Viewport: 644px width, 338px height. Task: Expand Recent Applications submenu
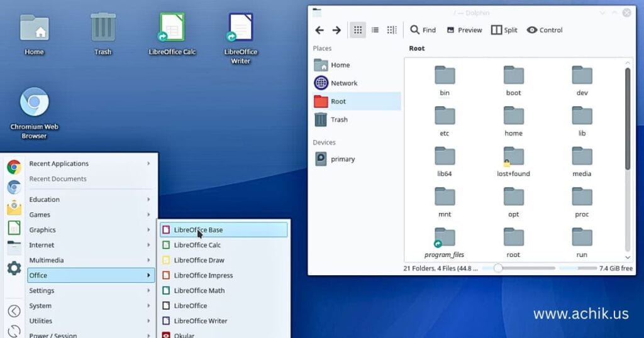click(x=91, y=163)
